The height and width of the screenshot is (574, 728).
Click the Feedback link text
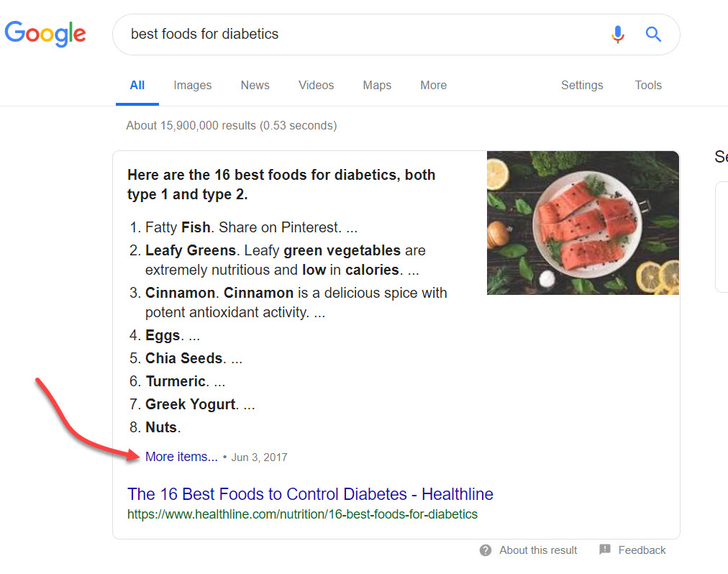coord(642,550)
